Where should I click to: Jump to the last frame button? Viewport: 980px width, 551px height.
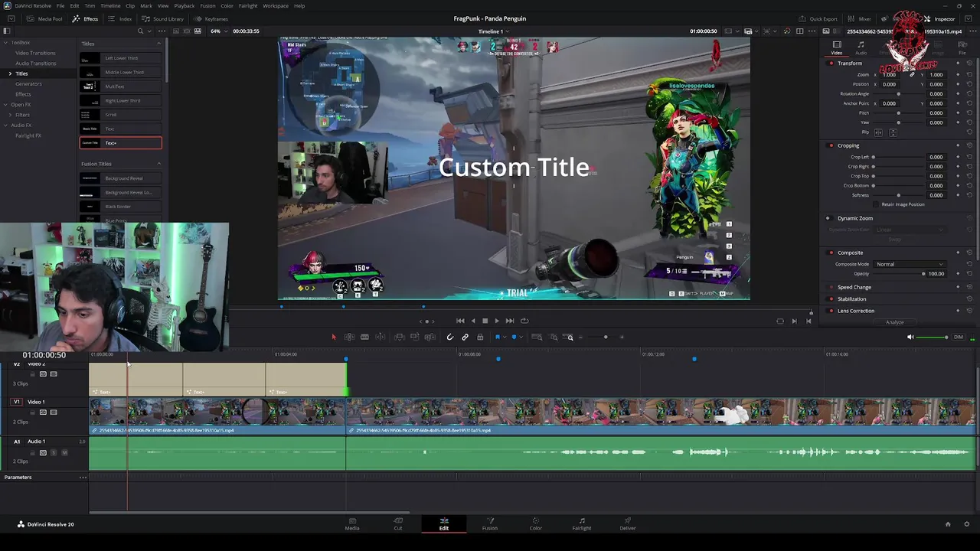coord(510,321)
